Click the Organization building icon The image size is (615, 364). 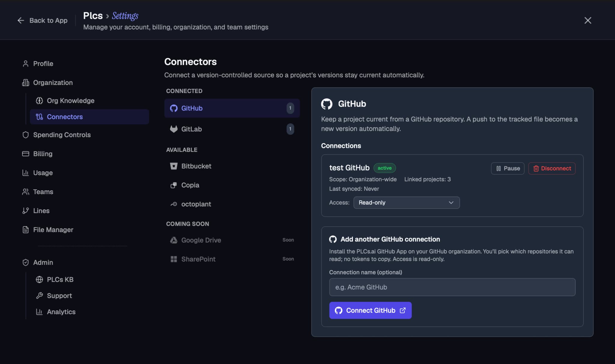tap(26, 83)
